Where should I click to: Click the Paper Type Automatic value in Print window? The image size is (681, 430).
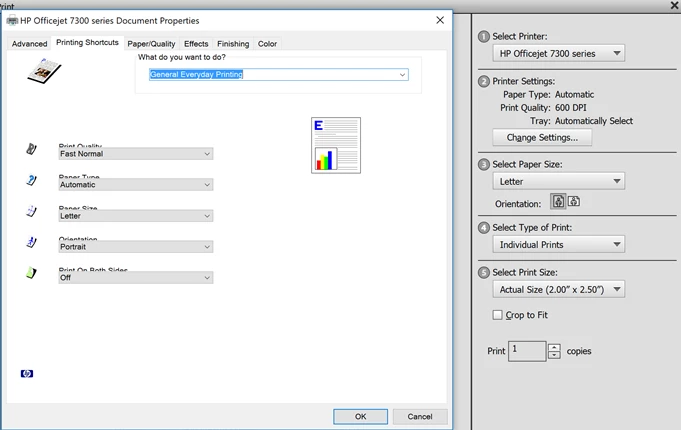point(574,95)
